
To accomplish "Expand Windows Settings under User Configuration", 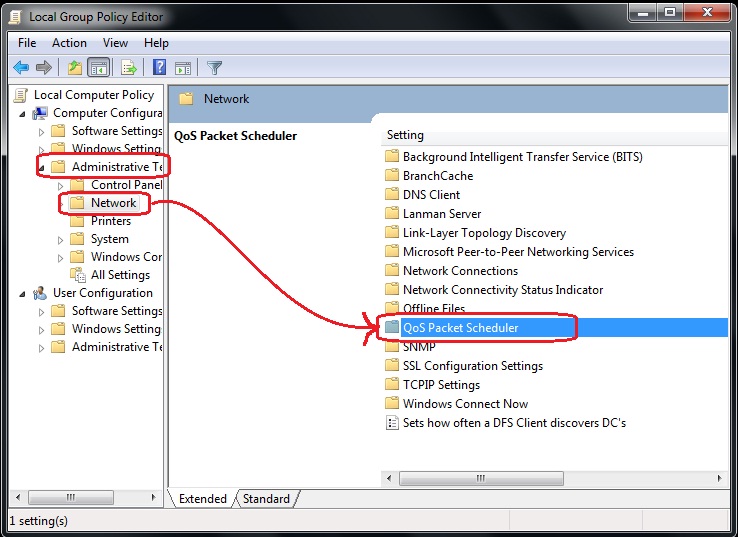I will 41,330.
